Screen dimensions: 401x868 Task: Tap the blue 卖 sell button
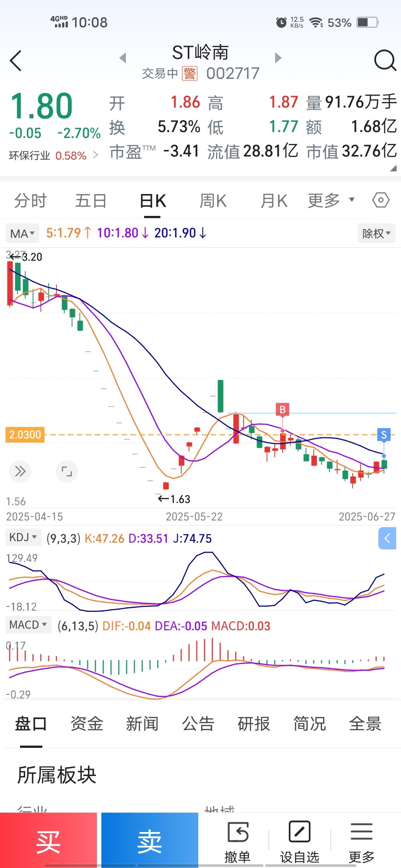[150, 840]
